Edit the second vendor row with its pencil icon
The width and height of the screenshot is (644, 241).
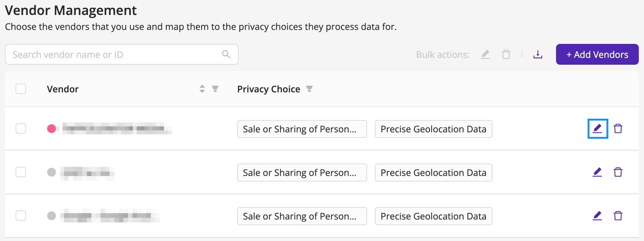point(598,172)
